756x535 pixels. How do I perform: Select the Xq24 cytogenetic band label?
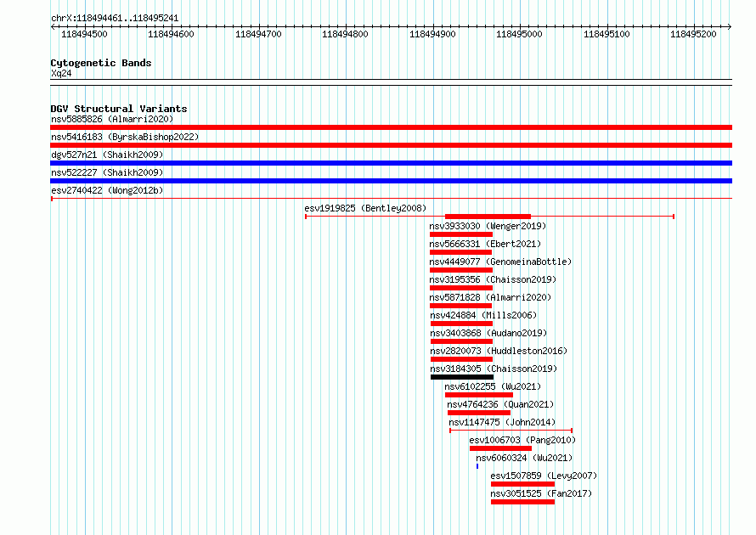(61, 73)
